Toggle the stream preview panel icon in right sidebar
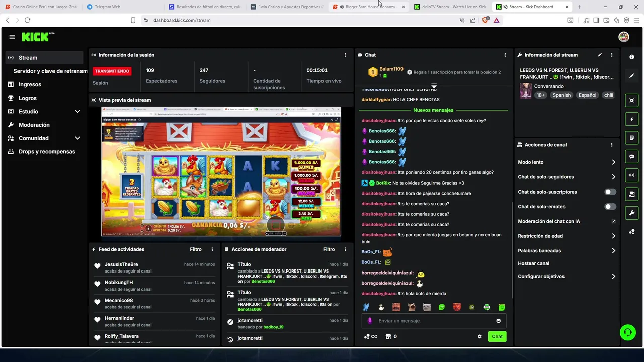This screenshot has height=362, width=644. (632, 100)
